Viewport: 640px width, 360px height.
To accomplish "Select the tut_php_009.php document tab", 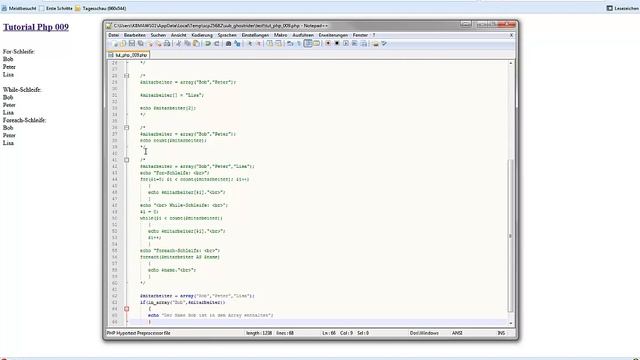I will point(128,55).
